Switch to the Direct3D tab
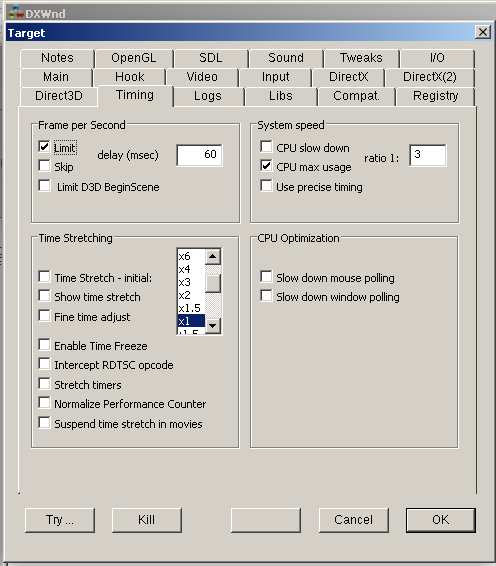This screenshot has height=566, width=496. point(59,96)
